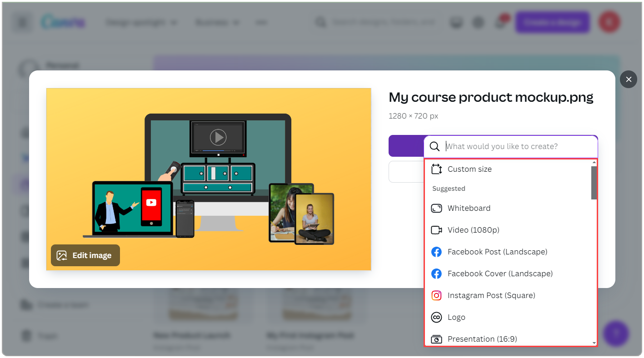Select Facebook Cover (Landscape) from suggestions
This screenshot has width=644, height=358.
(500, 273)
